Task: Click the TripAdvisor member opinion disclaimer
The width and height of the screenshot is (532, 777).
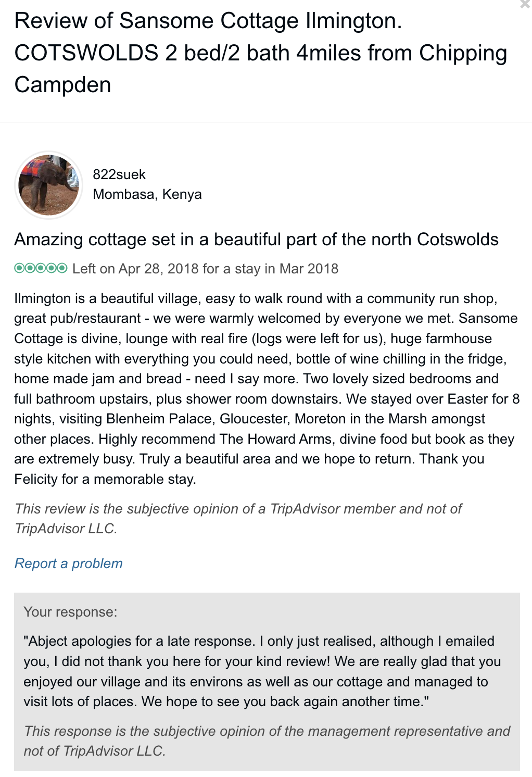Action: [238, 519]
